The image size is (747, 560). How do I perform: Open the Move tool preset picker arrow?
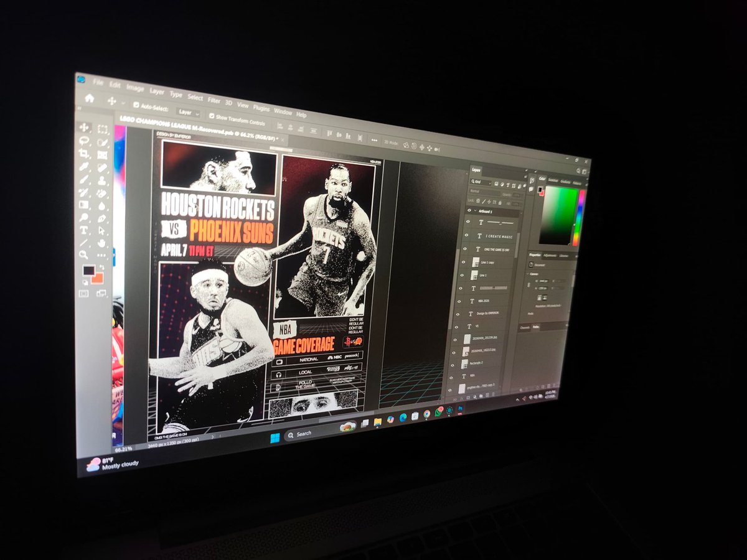pos(123,103)
